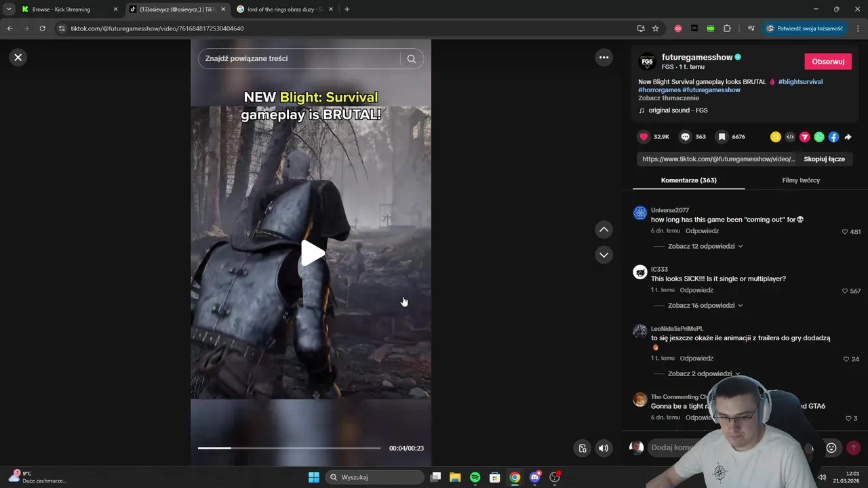Copy link with Skopiuj łącze
The image size is (868, 488).
coord(824,159)
